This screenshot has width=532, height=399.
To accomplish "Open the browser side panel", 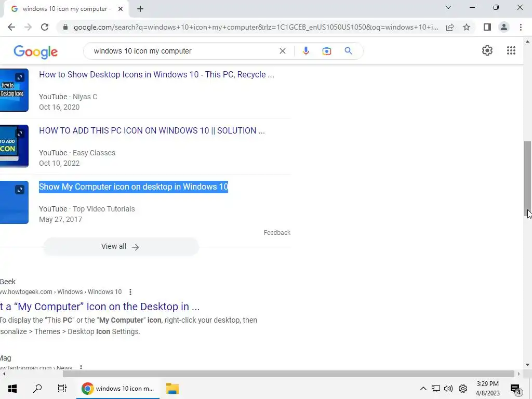I will click(487, 27).
